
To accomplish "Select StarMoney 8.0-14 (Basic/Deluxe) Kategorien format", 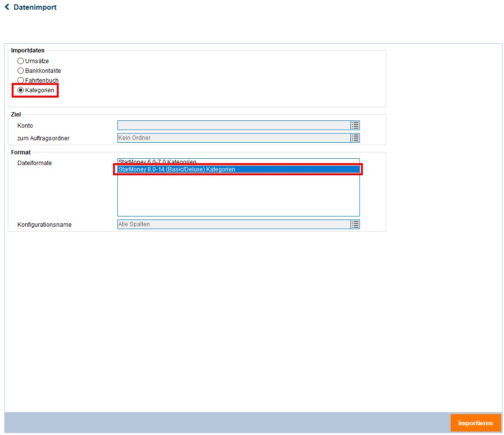I will click(177, 169).
